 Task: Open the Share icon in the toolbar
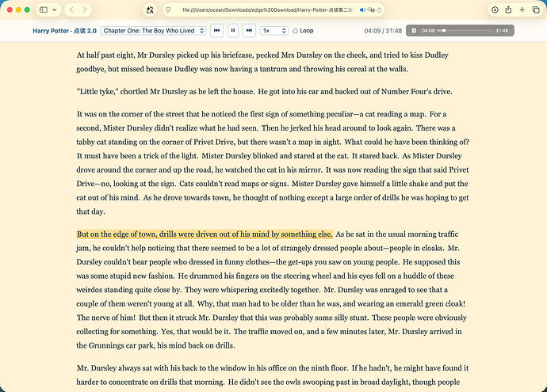click(x=508, y=10)
